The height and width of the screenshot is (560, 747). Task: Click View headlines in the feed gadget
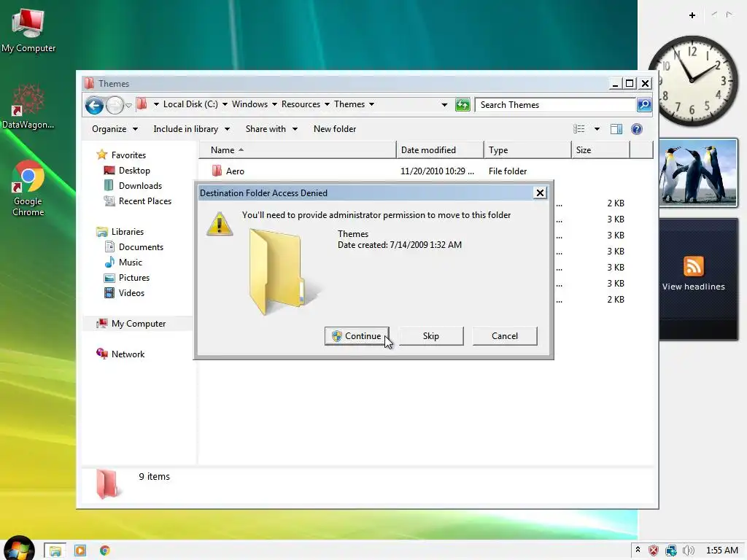[x=693, y=287]
